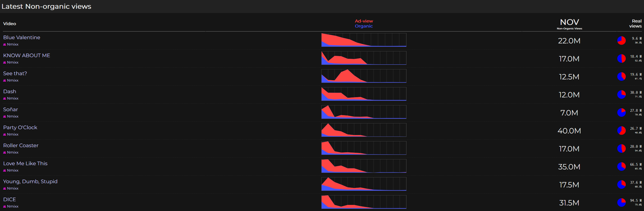This screenshot has width=644, height=211.
Task: Open the KNOW ABOUT ME video link
Action: point(27,56)
